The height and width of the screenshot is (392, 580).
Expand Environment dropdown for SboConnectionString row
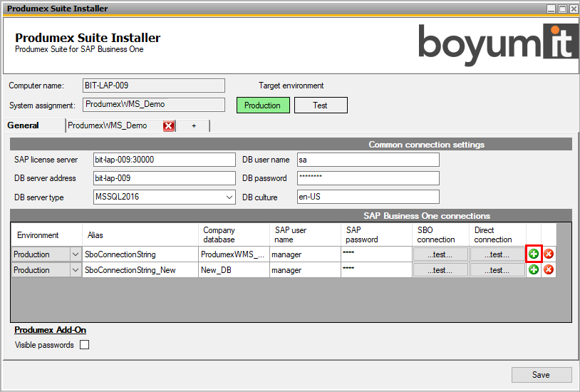[76, 254]
